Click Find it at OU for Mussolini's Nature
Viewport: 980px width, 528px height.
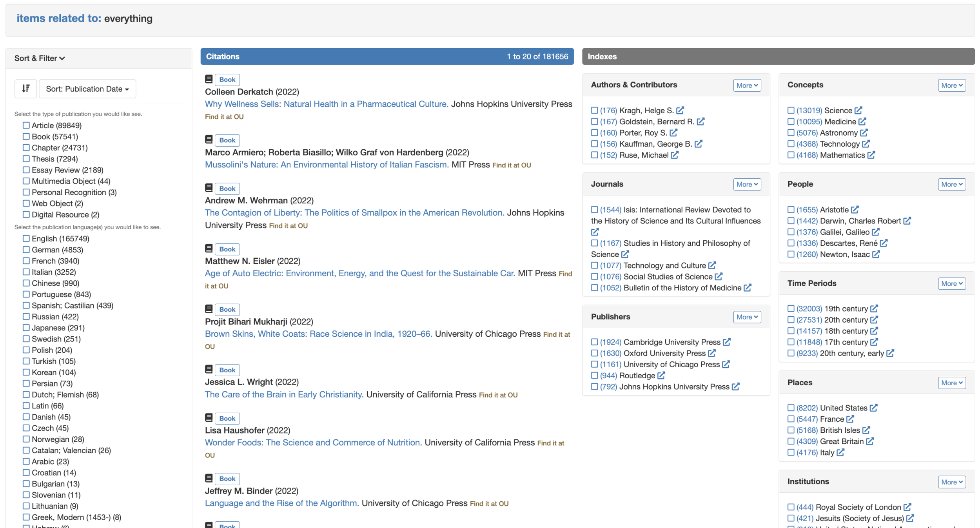(x=511, y=165)
